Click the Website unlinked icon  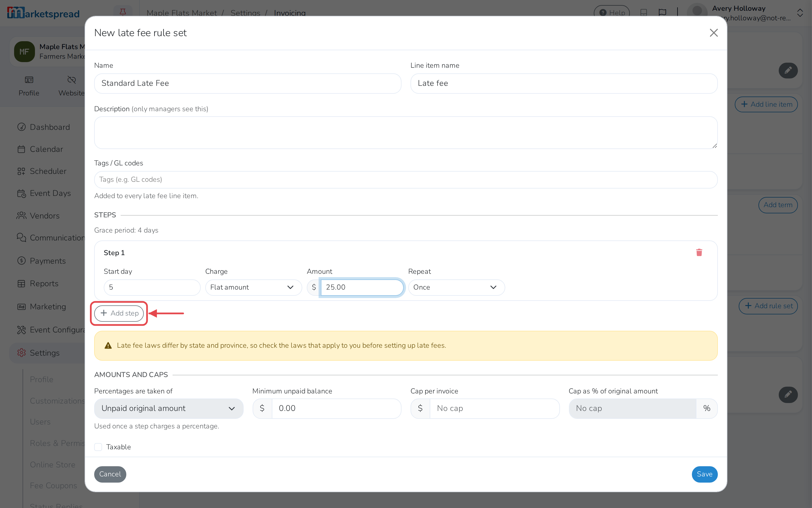point(71,80)
